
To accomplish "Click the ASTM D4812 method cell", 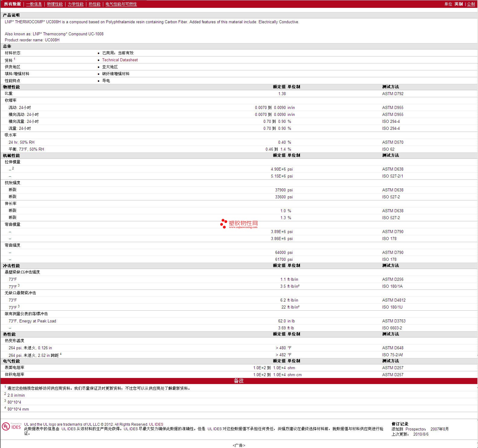I will click(x=394, y=300).
